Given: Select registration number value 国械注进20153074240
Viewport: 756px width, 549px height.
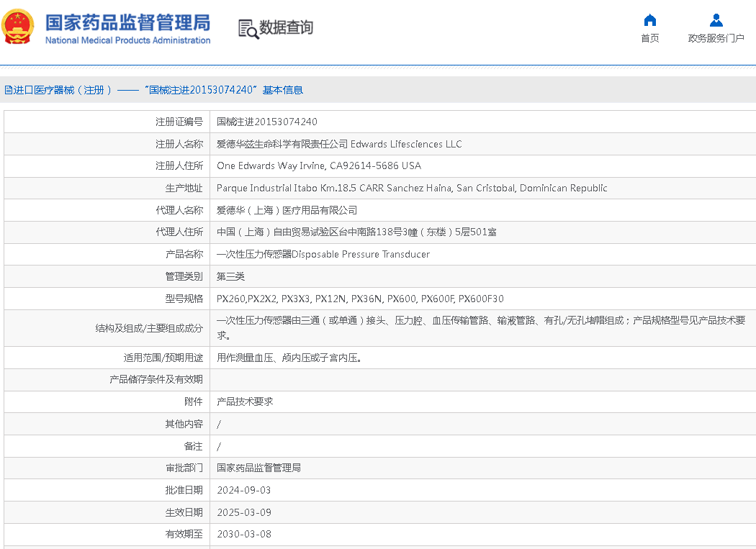Looking at the screenshot, I should [x=267, y=122].
